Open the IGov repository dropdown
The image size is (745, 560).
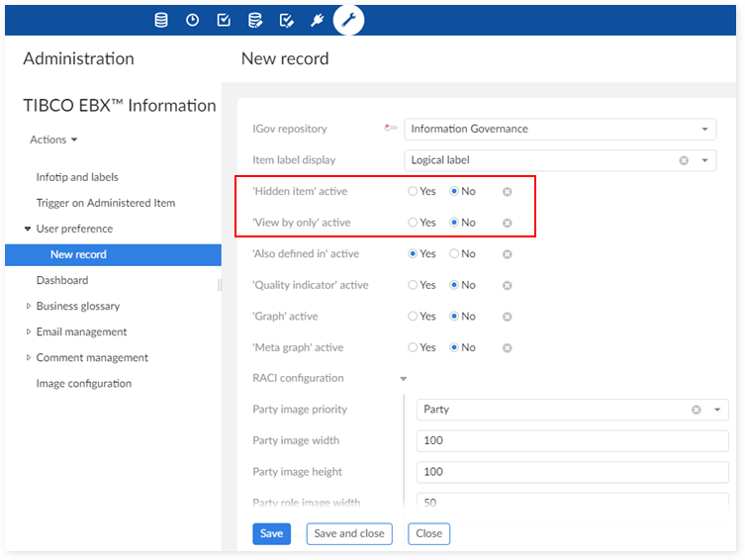[x=704, y=130]
